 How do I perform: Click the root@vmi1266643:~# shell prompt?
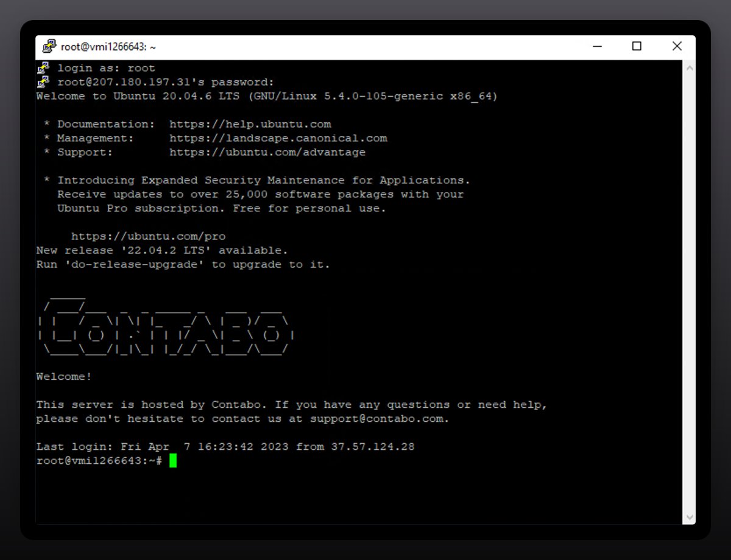tap(99, 461)
